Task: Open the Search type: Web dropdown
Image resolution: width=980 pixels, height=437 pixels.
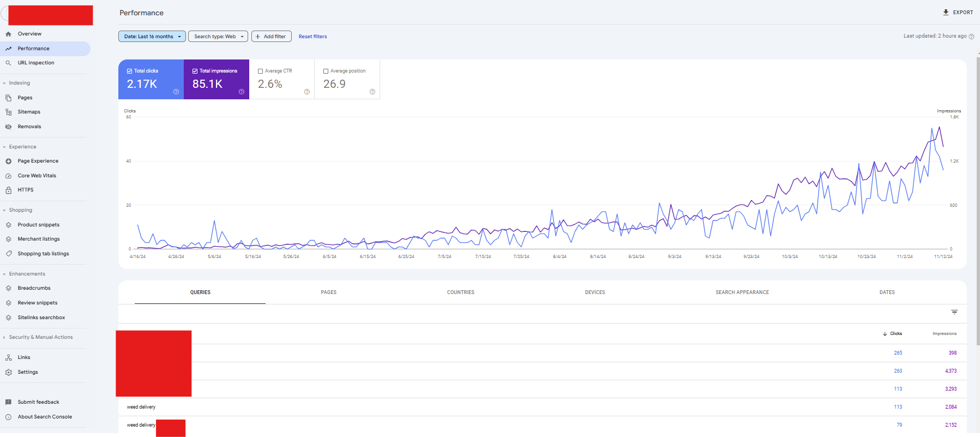Action: [218, 37]
